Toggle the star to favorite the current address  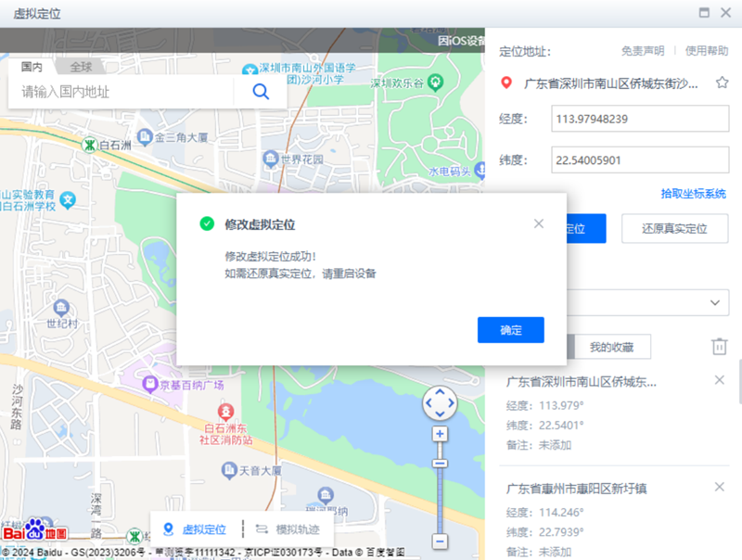pyautogui.click(x=723, y=82)
